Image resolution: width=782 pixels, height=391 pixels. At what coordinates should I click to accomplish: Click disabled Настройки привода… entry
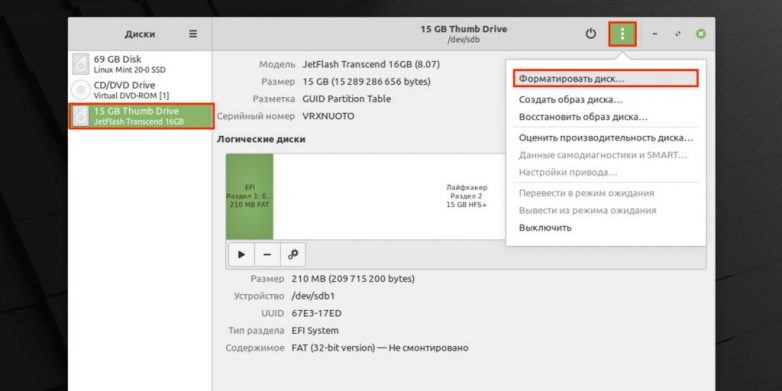pyautogui.click(x=605, y=173)
